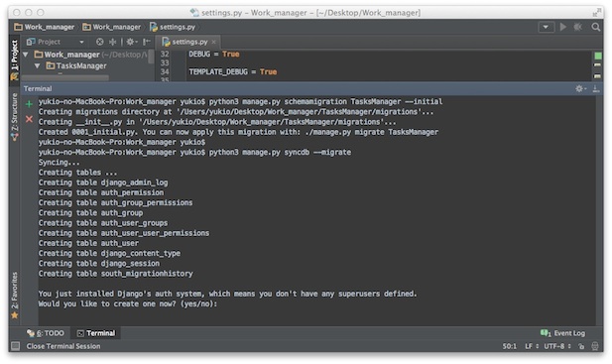
Task: Click the 50:1 cursor position indicator
Action: pos(510,346)
